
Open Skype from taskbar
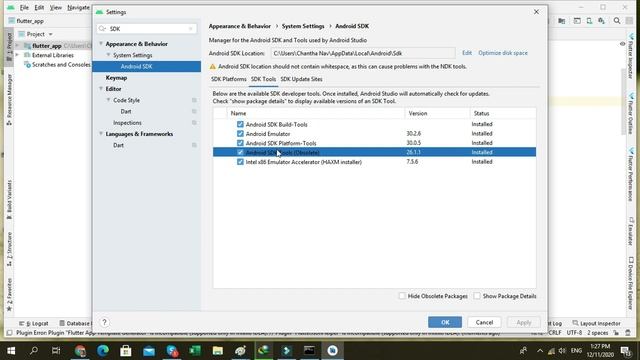point(172,351)
